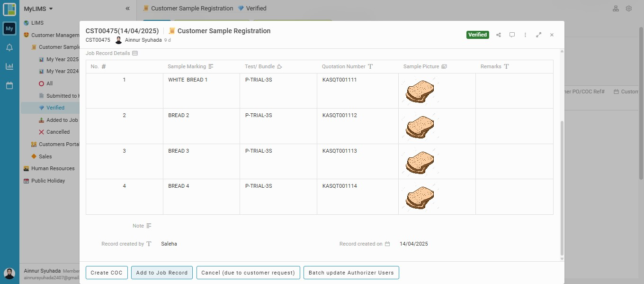Expand the record dialog to full screen
644x284 pixels.
point(538,35)
